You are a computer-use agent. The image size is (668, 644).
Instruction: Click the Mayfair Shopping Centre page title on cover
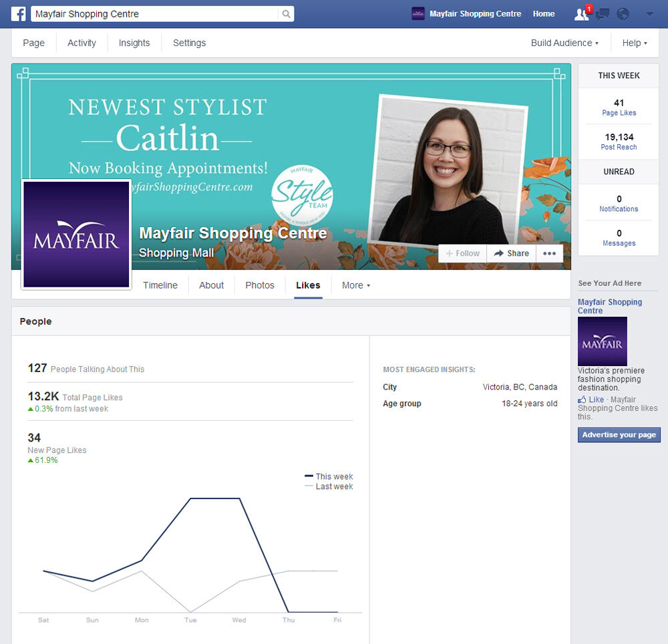pyautogui.click(x=233, y=233)
